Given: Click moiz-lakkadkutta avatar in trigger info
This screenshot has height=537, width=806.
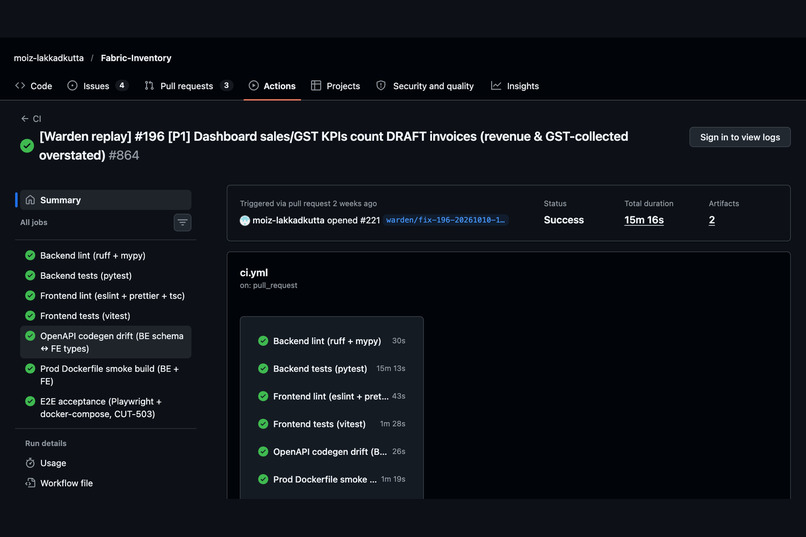Looking at the screenshot, I should tap(245, 220).
